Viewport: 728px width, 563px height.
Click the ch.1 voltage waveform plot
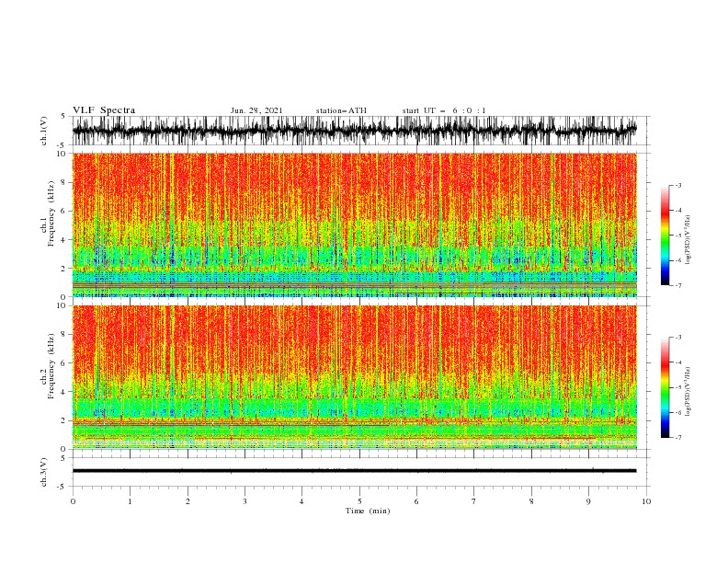coord(354,131)
